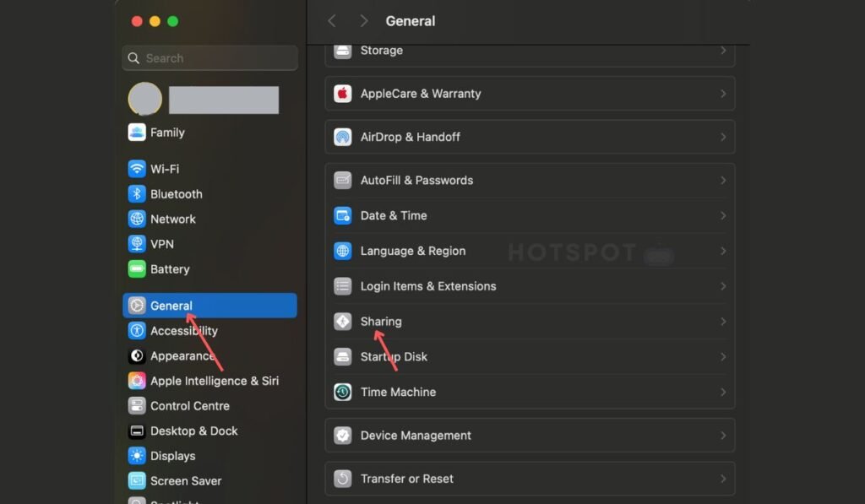Select the Control Centre sidebar icon

[137, 405]
